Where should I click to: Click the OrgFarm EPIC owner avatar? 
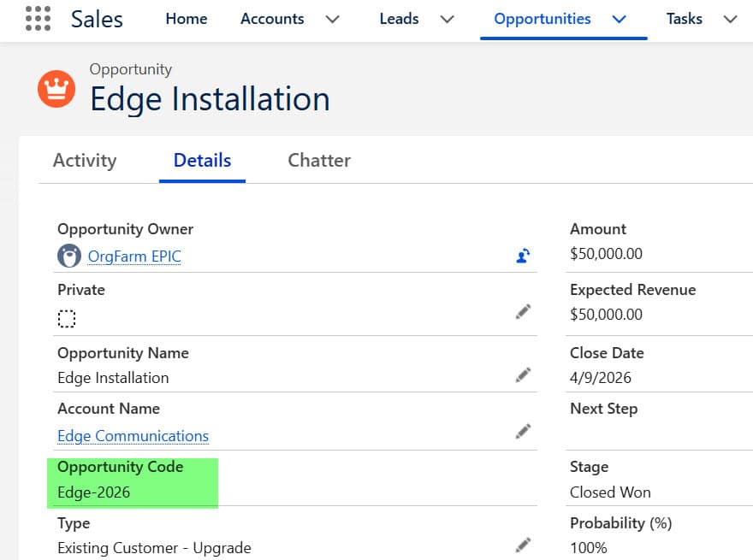pos(69,256)
